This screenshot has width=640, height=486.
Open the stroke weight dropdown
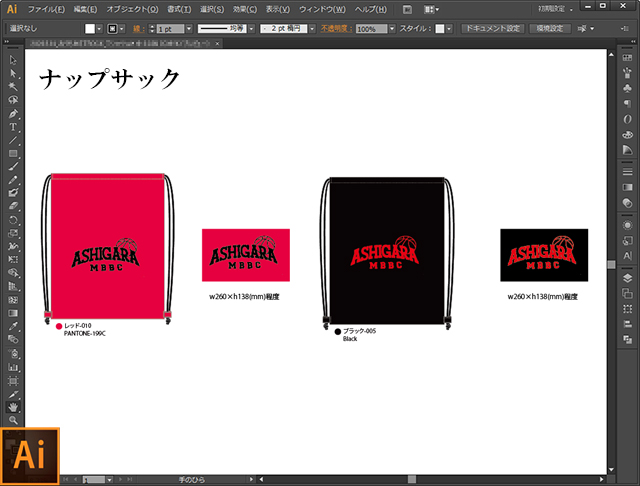click(x=189, y=29)
